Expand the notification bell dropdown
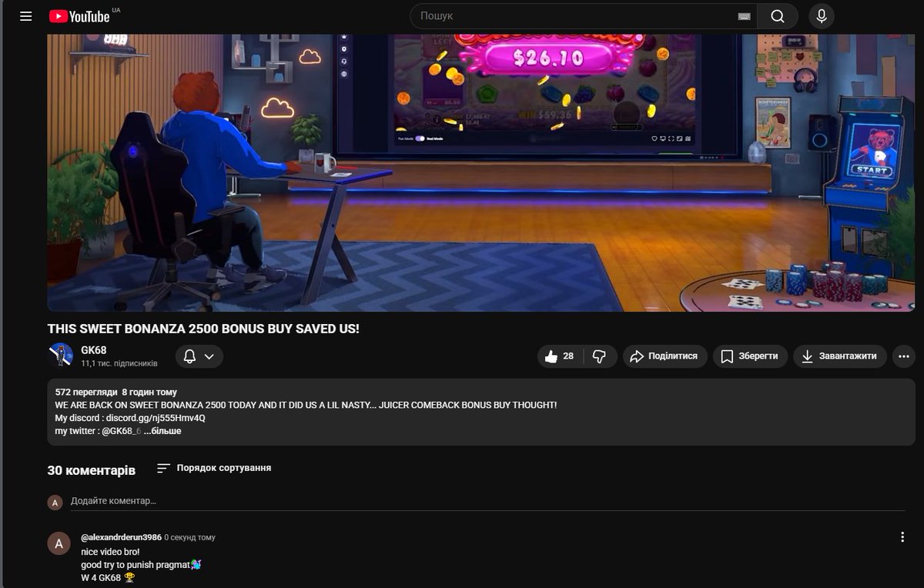 199,356
